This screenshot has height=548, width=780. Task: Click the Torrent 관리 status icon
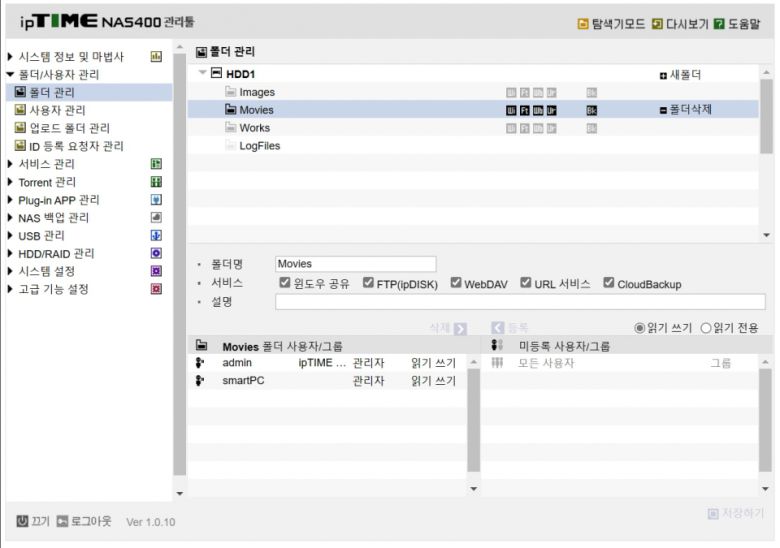coord(156,182)
